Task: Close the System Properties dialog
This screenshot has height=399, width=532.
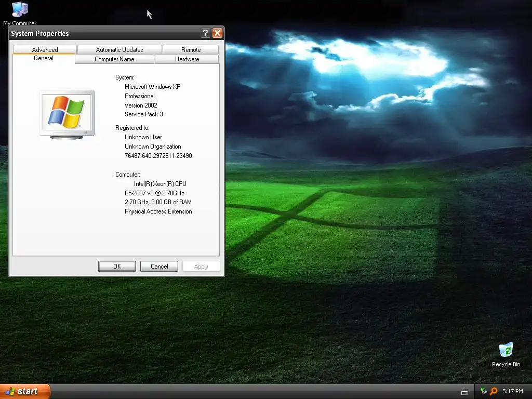Action: coord(217,33)
